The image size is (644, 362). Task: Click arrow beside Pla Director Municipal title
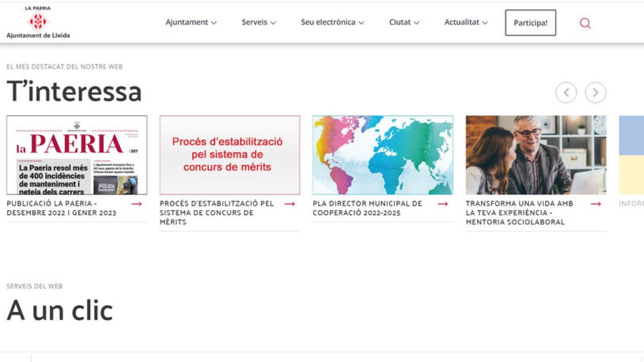coord(443,204)
